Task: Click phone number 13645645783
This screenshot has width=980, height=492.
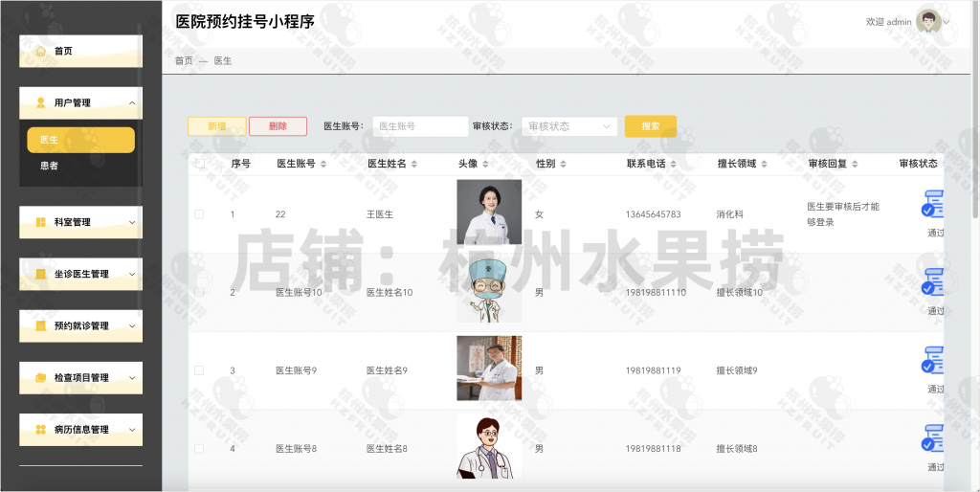Action: click(653, 214)
